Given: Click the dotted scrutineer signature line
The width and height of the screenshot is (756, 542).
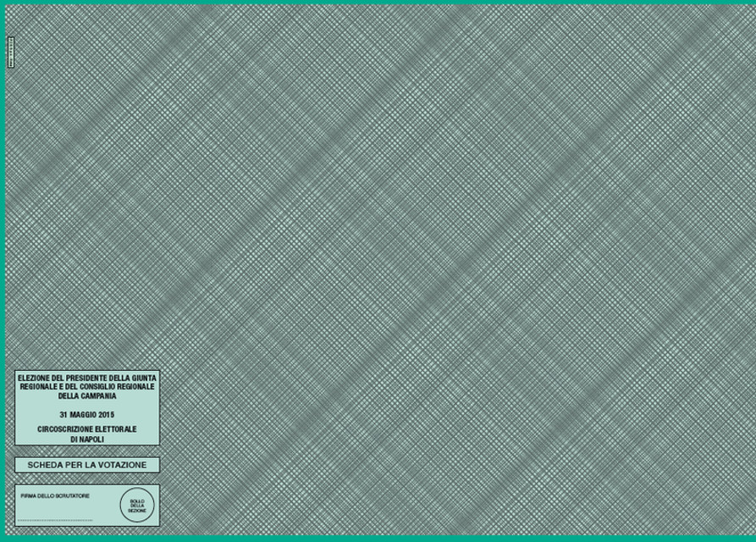Looking at the screenshot, I should click(54, 520).
